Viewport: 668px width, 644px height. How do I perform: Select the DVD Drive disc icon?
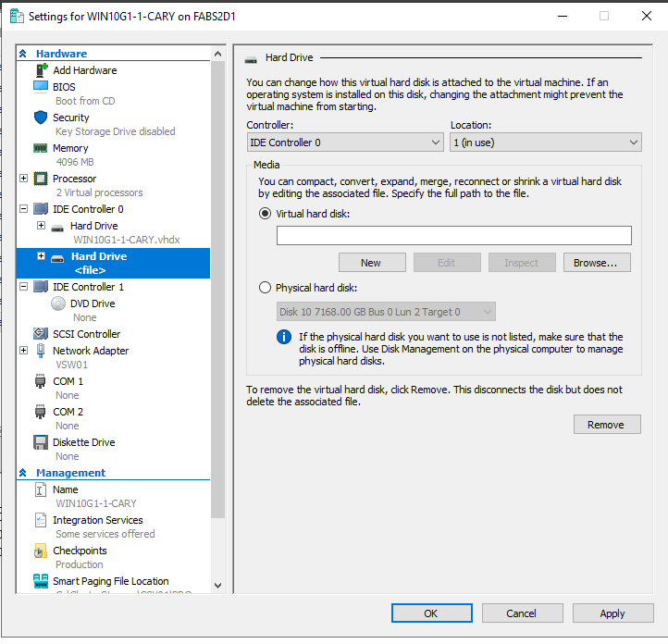(x=58, y=303)
